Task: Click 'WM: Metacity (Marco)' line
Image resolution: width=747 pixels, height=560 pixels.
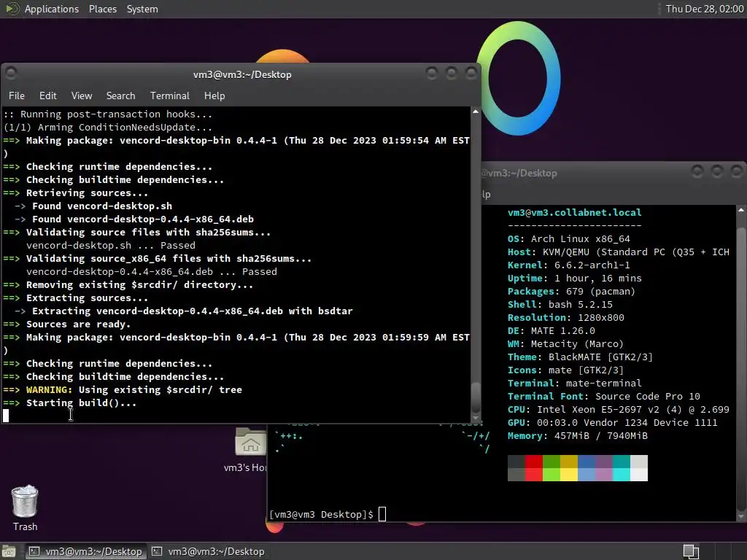Action: [565, 344]
